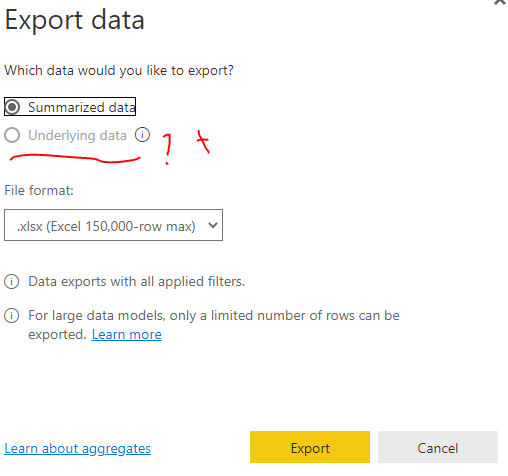
Task: Click info icon beside applied filters note
Action: click(12, 281)
